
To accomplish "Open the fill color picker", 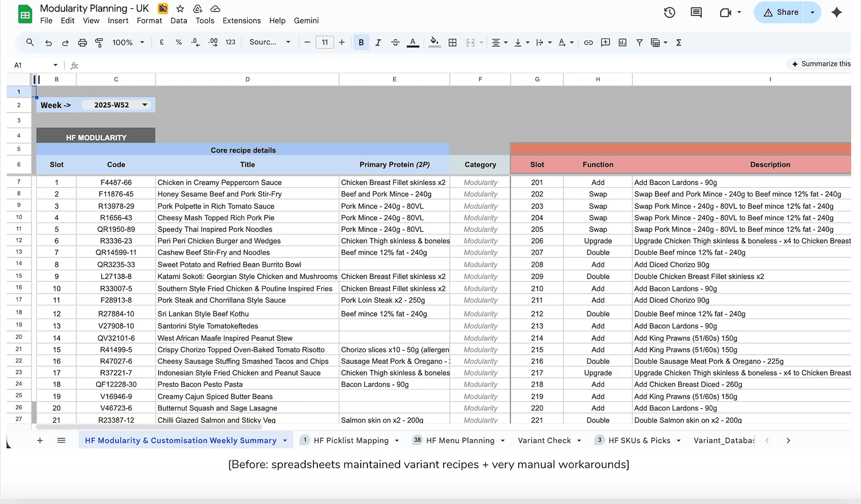I will pyautogui.click(x=434, y=43).
